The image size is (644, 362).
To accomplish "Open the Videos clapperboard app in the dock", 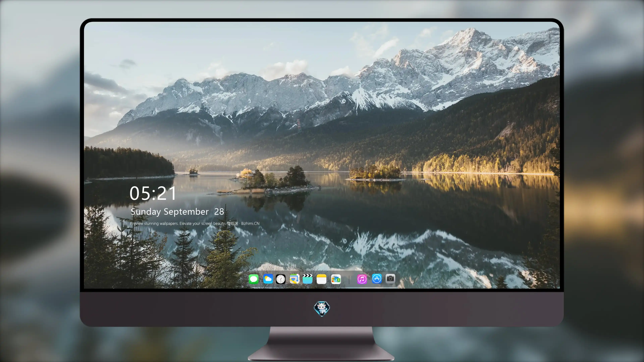I will click(308, 279).
